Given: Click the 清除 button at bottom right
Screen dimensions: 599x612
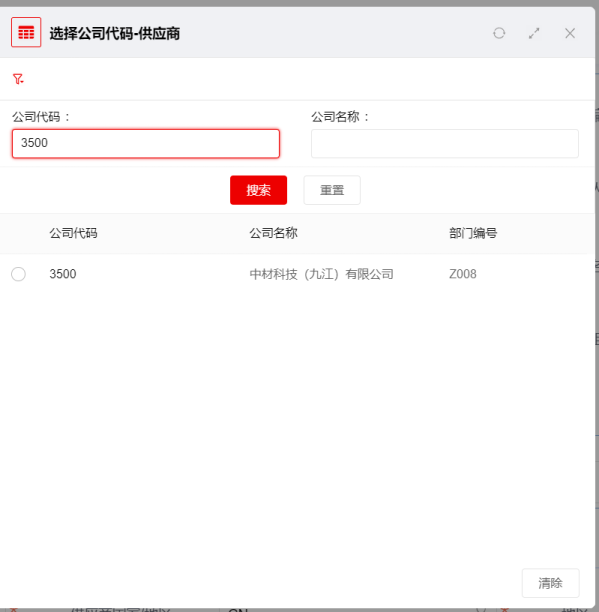Looking at the screenshot, I should [551, 583].
